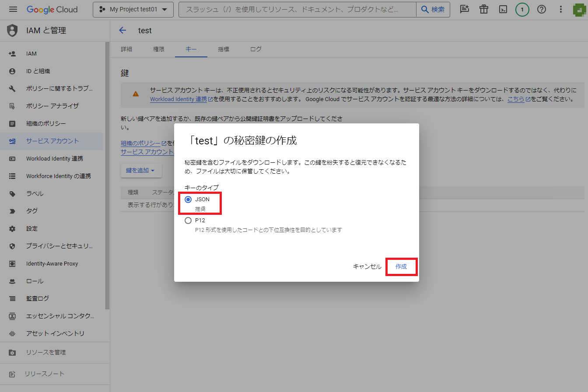Screen dimensions: 588x392
Task: Open the three-dot settings menu
Action: tap(561, 9)
